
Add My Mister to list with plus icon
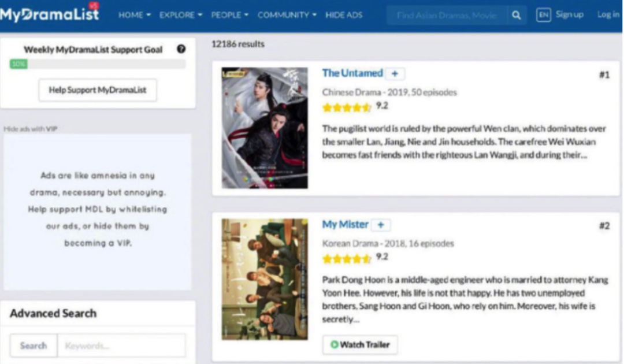coord(381,225)
